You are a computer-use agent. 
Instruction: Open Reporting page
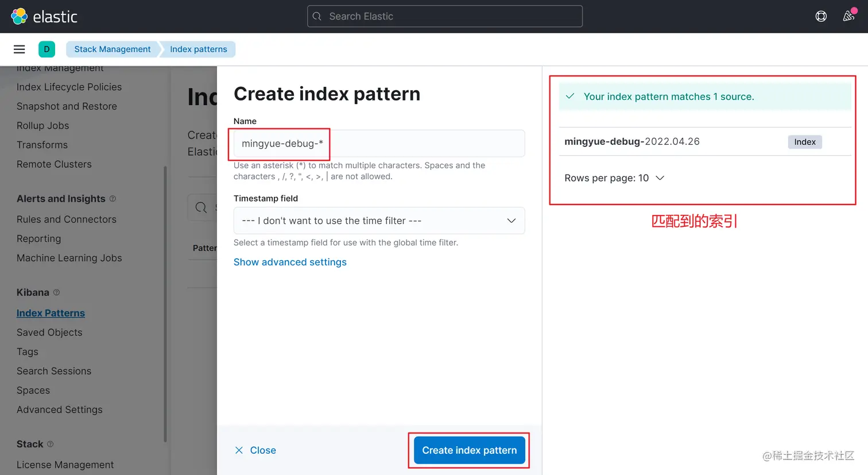coord(38,238)
